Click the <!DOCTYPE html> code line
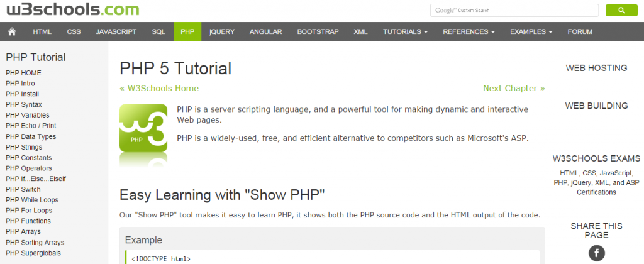 click(x=161, y=259)
